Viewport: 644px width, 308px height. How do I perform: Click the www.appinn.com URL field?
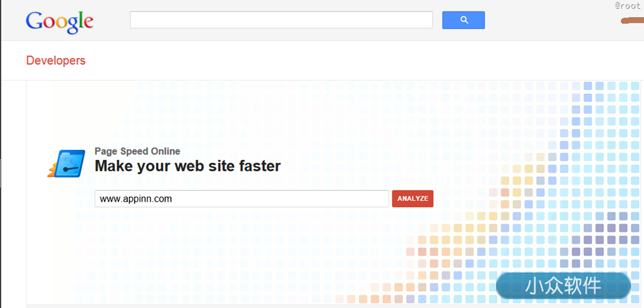coord(241,198)
